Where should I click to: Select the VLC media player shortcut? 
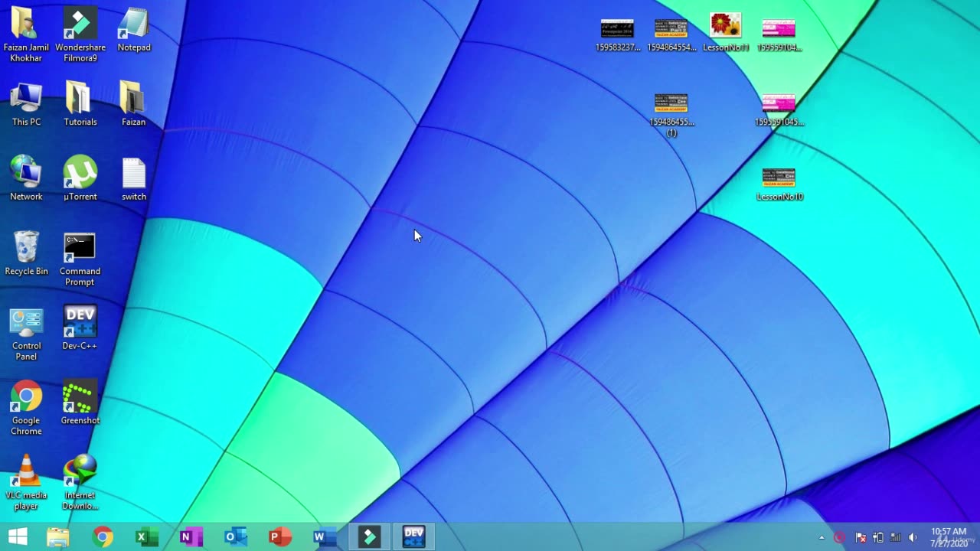point(26,483)
